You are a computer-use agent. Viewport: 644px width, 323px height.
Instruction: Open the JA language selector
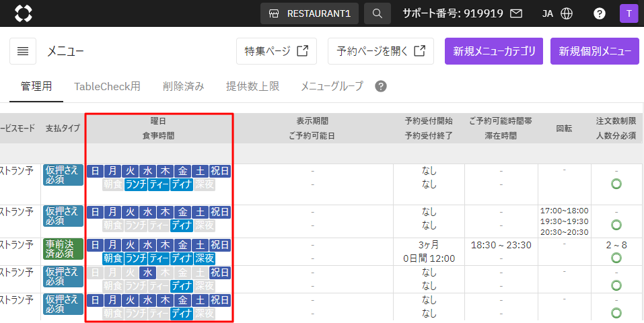click(548, 13)
